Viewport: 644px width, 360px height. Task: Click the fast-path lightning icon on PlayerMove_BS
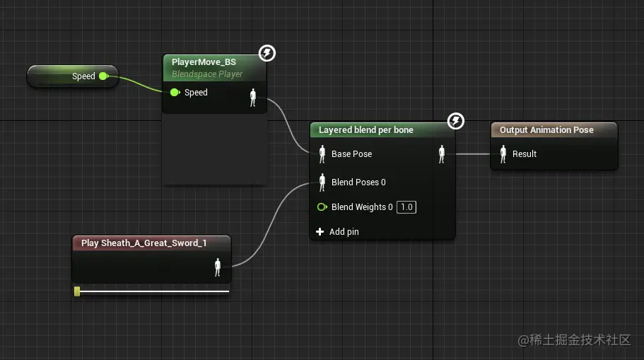tap(267, 53)
